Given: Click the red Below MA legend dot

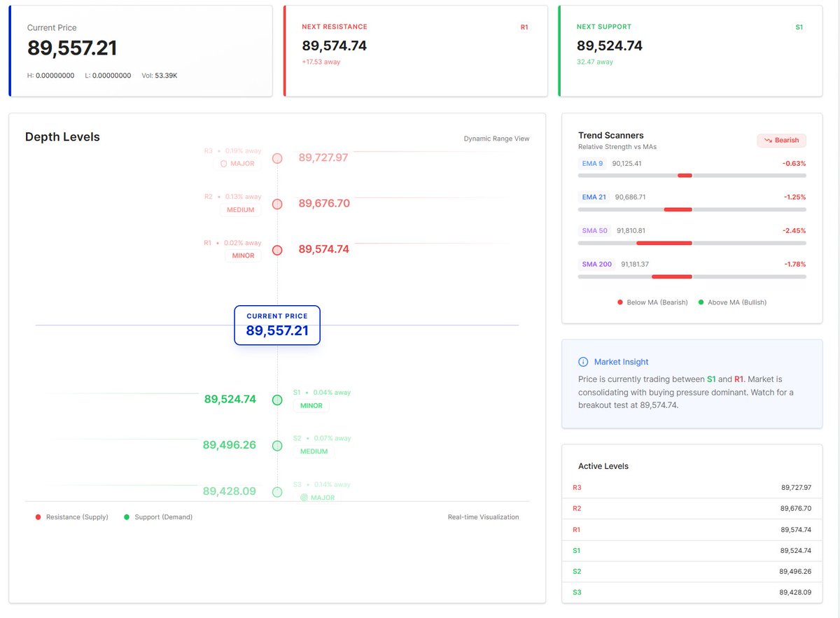Looking at the screenshot, I should pyautogui.click(x=620, y=302).
